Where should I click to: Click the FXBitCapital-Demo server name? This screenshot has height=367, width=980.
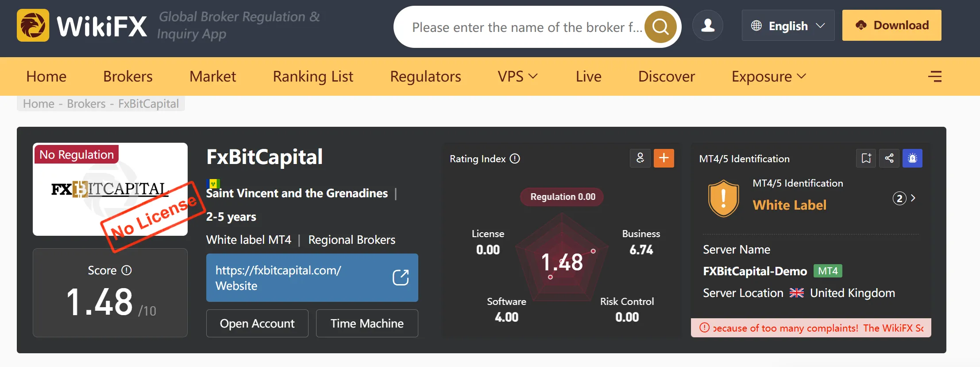[755, 271]
